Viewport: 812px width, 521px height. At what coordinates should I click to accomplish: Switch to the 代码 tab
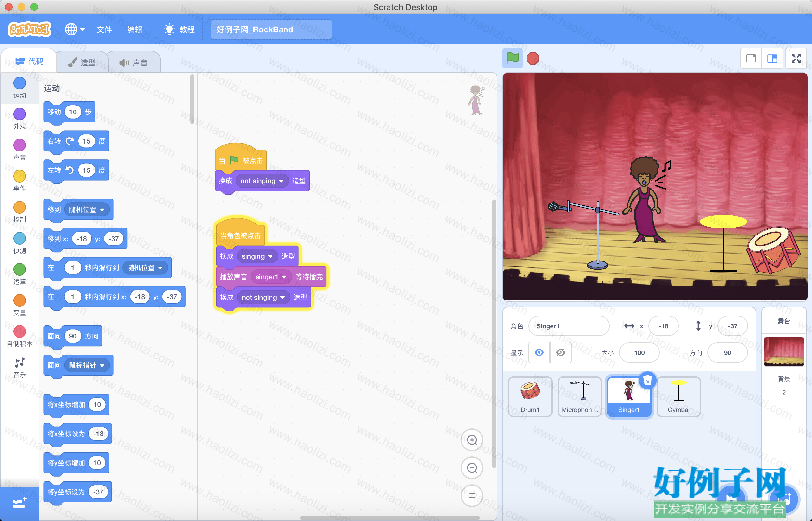point(29,61)
